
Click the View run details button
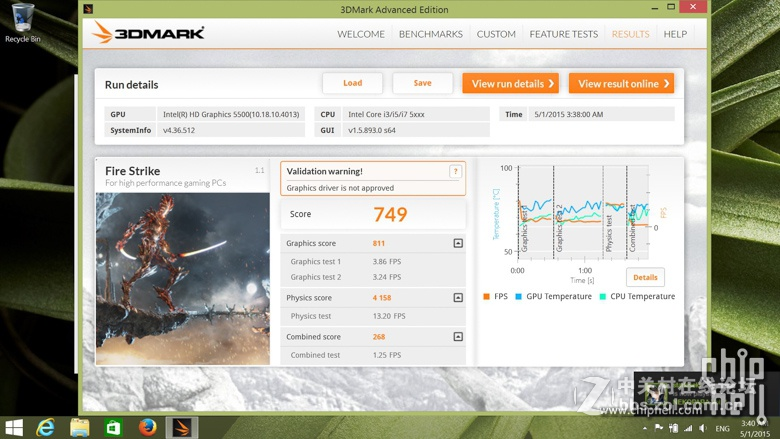510,84
